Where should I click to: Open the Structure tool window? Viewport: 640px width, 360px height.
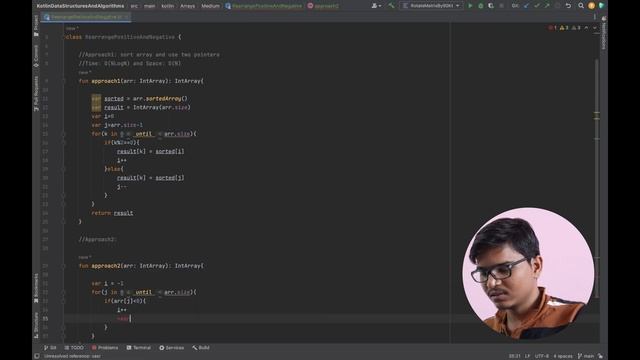tap(36, 325)
